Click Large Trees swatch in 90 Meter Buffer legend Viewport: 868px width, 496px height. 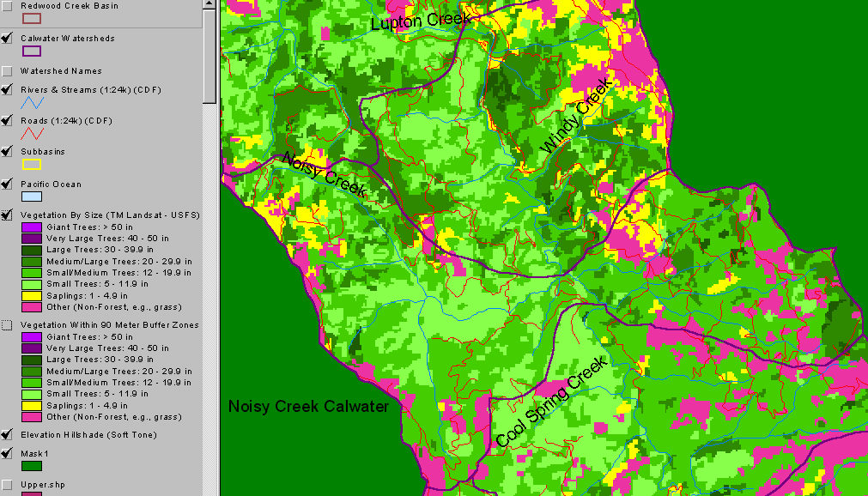click(32, 360)
